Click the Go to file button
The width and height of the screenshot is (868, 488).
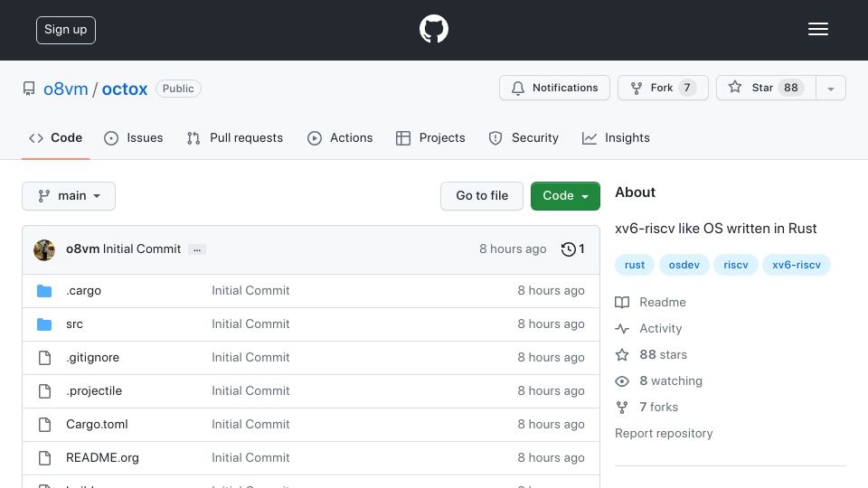tap(482, 196)
